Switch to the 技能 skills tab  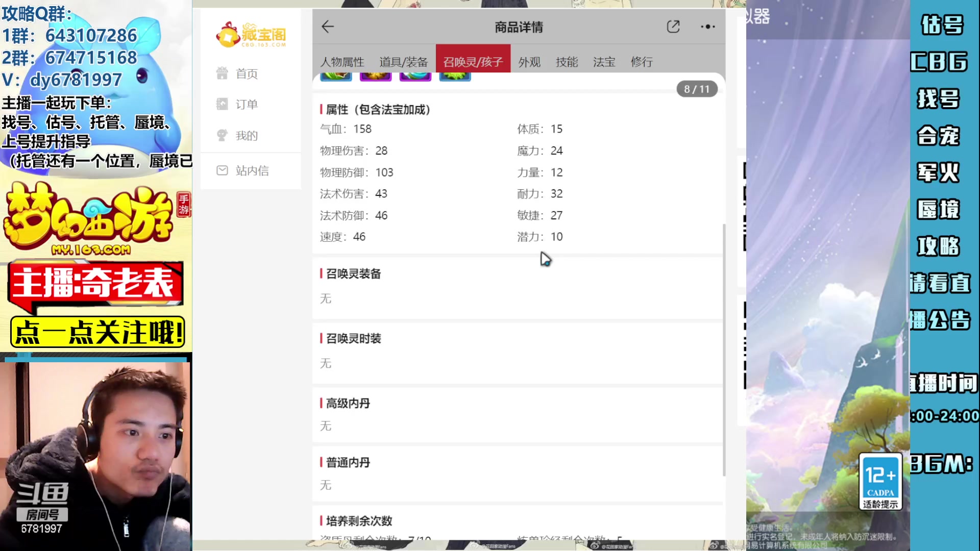tap(567, 62)
